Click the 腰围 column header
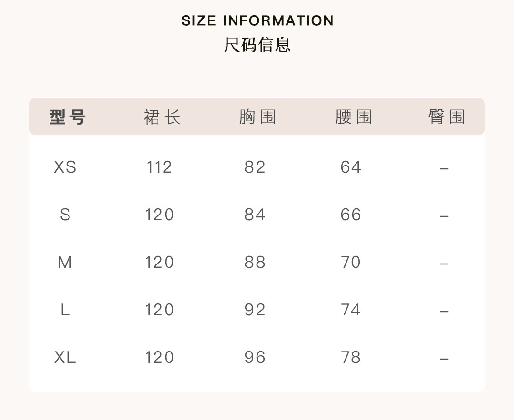The height and width of the screenshot is (420, 514). pyautogui.click(x=353, y=117)
